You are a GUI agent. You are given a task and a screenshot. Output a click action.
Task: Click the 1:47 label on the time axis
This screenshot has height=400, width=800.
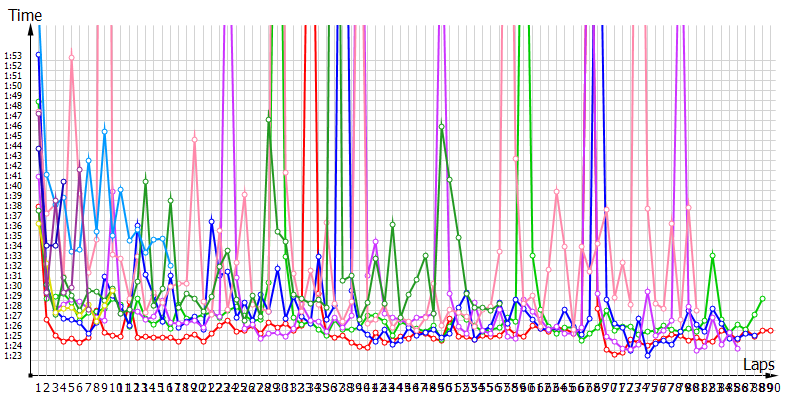[x=13, y=116]
